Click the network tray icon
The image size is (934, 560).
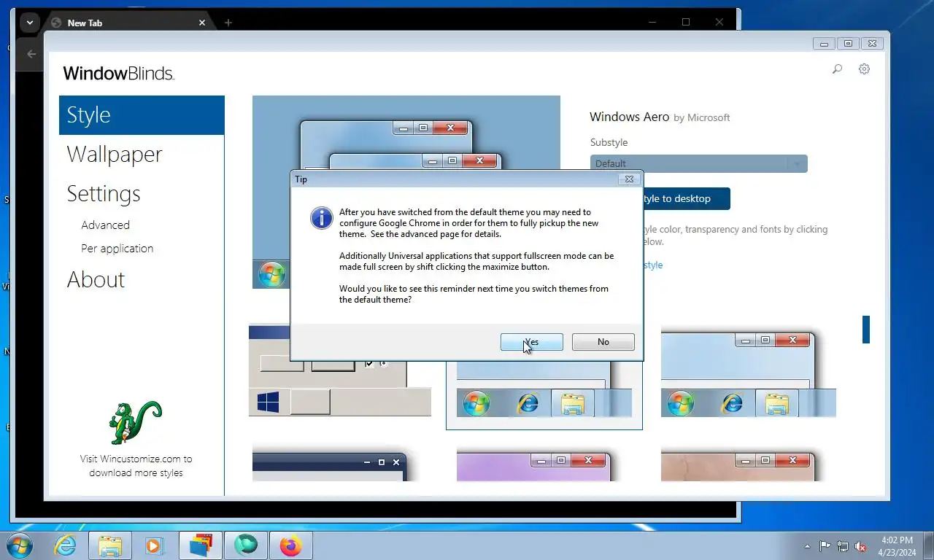pyautogui.click(x=843, y=546)
